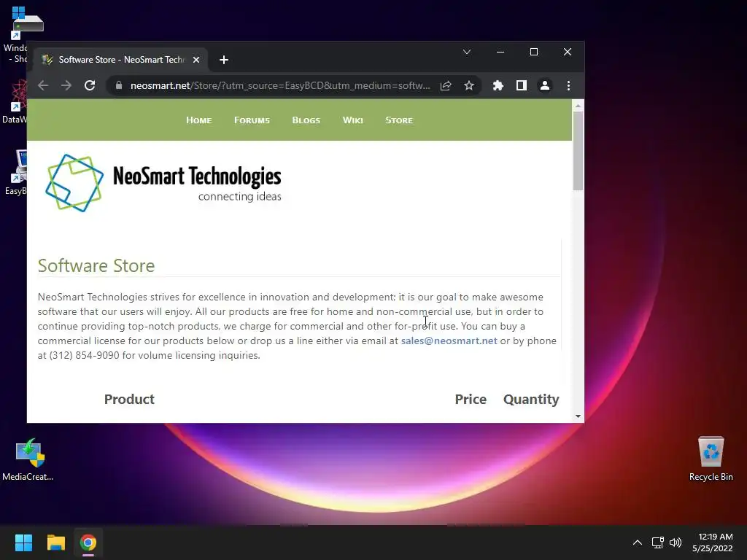The width and height of the screenshot is (747, 560).
Task: Click the Price column header
Action: coord(471,399)
